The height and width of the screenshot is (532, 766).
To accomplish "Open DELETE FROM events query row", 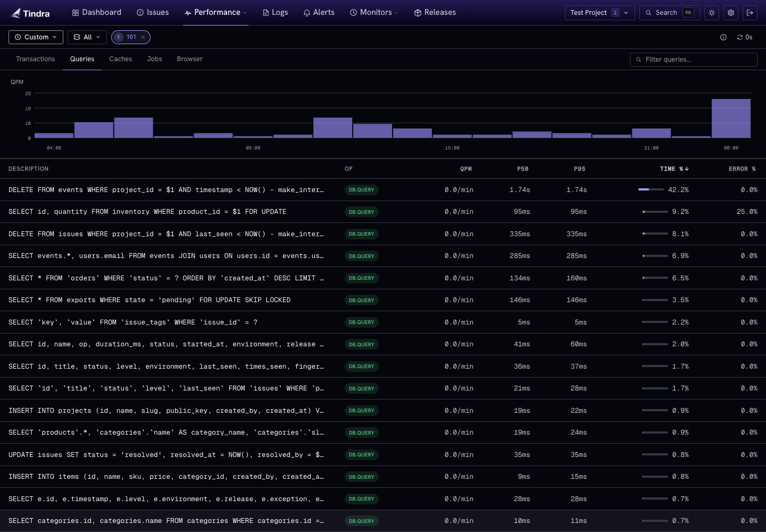I will [383, 190].
